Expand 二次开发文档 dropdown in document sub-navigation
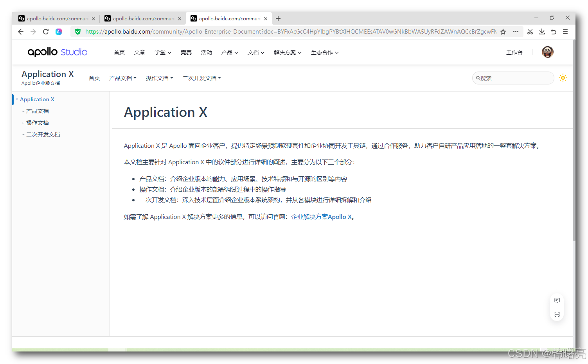The height and width of the screenshot is (364, 588). [x=202, y=78]
